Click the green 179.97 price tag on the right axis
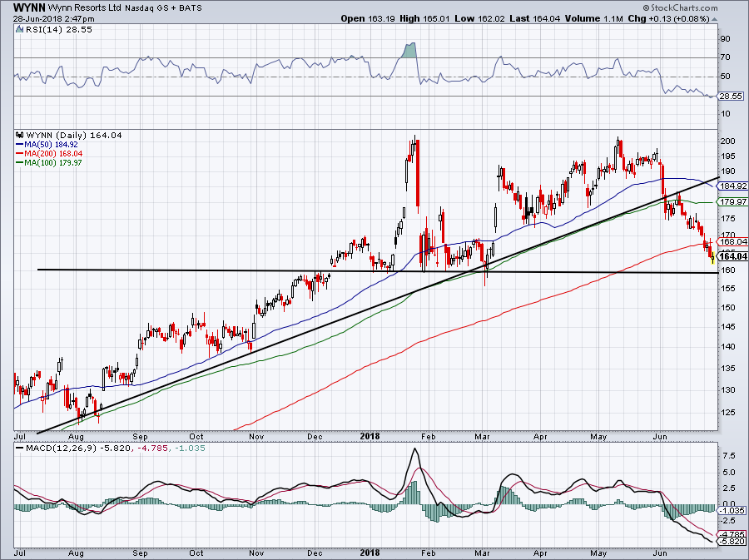 pos(734,202)
